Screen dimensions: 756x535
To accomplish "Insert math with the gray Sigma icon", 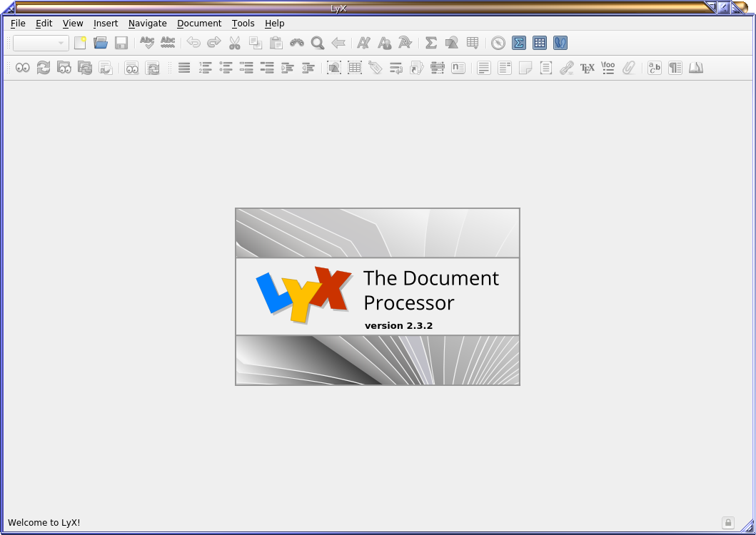I will point(431,43).
